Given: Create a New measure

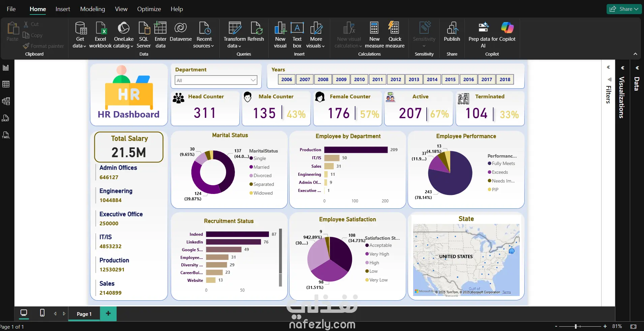Looking at the screenshot, I should point(374,35).
